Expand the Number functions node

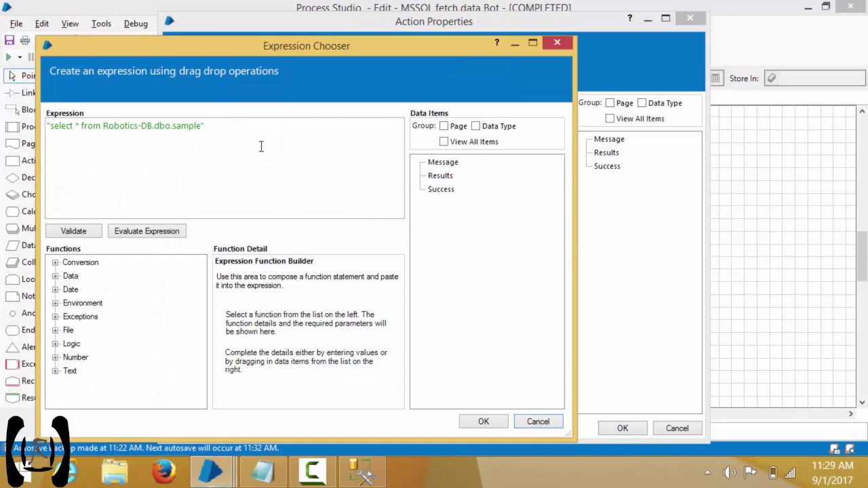pyautogui.click(x=56, y=357)
